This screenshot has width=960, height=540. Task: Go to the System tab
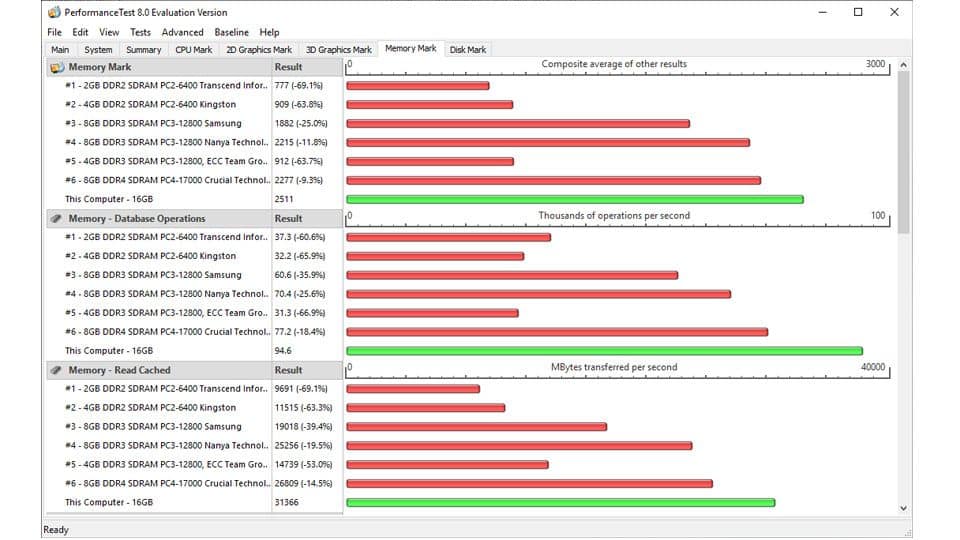[98, 49]
